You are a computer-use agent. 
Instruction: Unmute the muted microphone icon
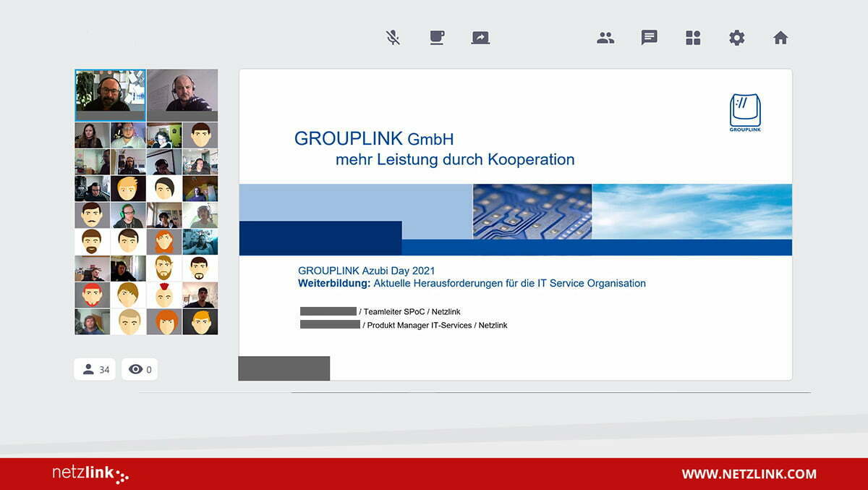(393, 38)
